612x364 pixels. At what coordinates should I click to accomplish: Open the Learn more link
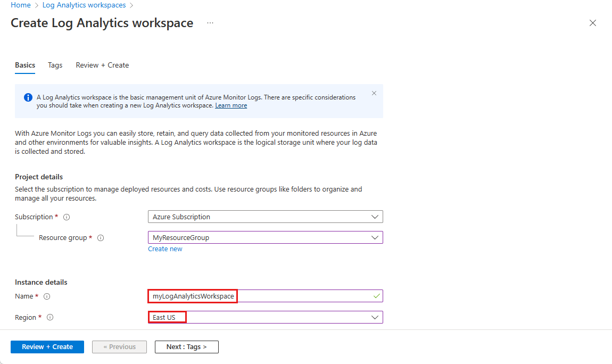click(231, 106)
